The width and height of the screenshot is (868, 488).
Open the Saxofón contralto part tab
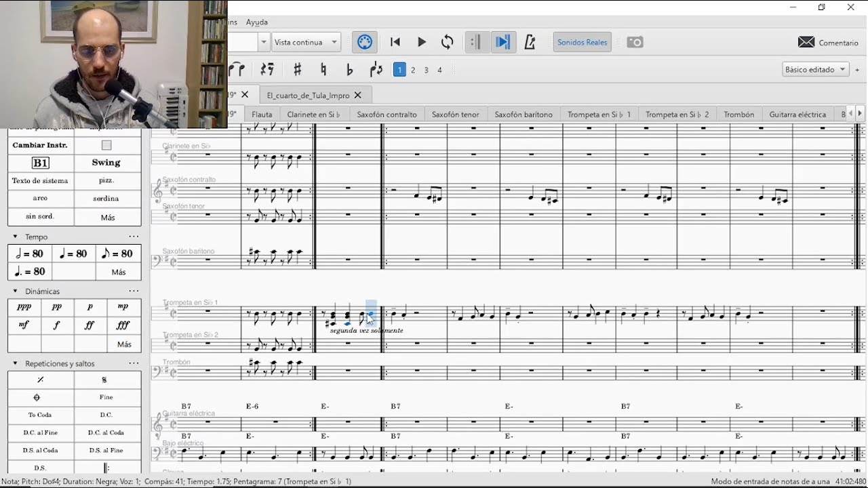tap(387, 114)
